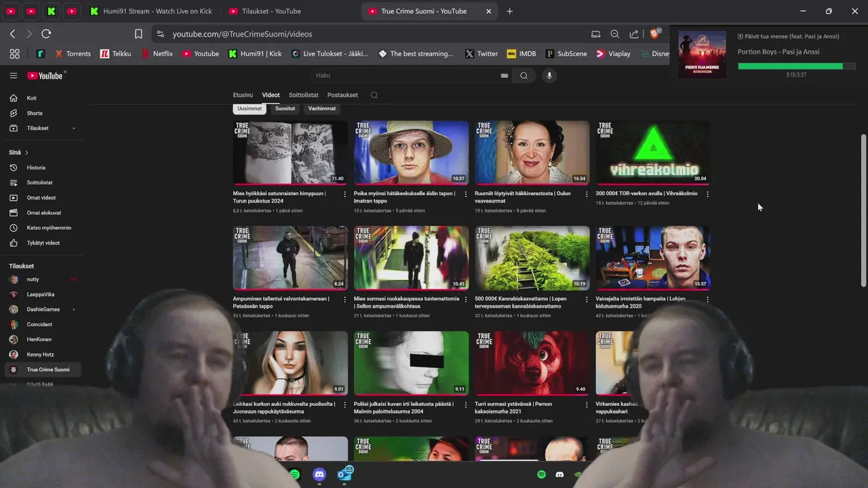
Task: Click the address bar URL
Action: (242, 34)
